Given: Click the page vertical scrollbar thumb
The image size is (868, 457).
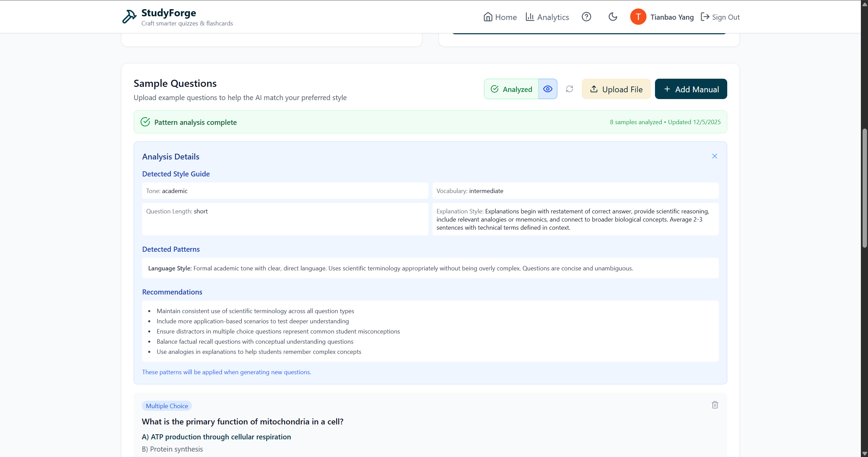Looking at the screenshot, I should [x=864, y=188].
